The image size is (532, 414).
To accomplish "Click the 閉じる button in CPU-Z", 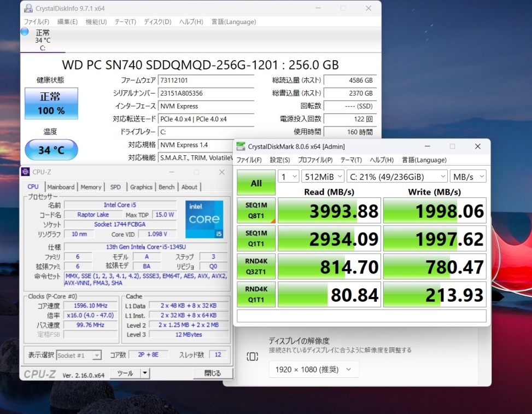I will tap(213, 374).
